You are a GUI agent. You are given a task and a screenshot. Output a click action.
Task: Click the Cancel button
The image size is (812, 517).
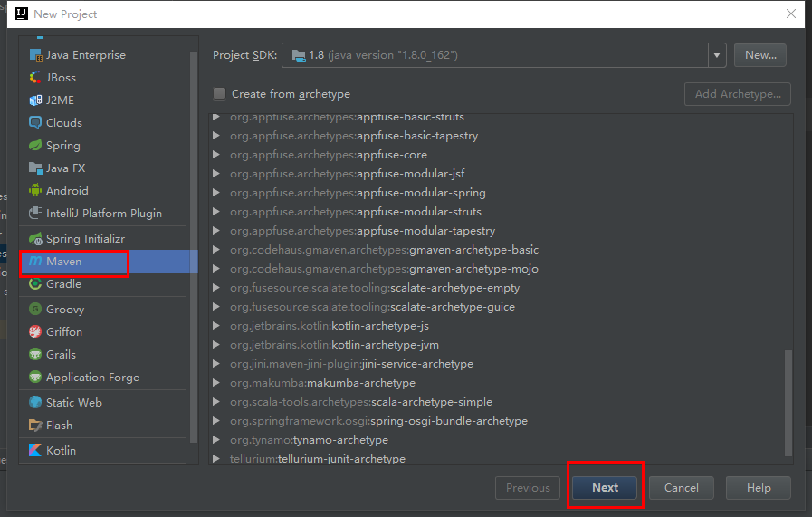pos(682,488)
